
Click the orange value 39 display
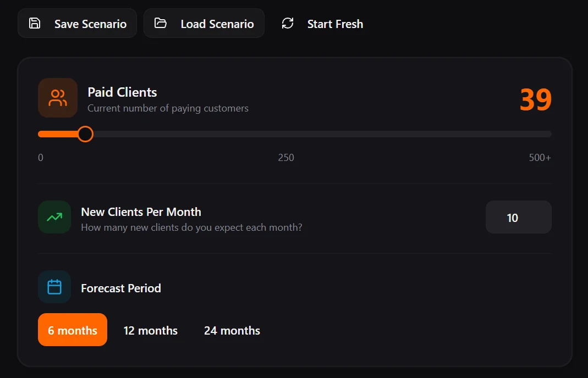pos(536,99)
